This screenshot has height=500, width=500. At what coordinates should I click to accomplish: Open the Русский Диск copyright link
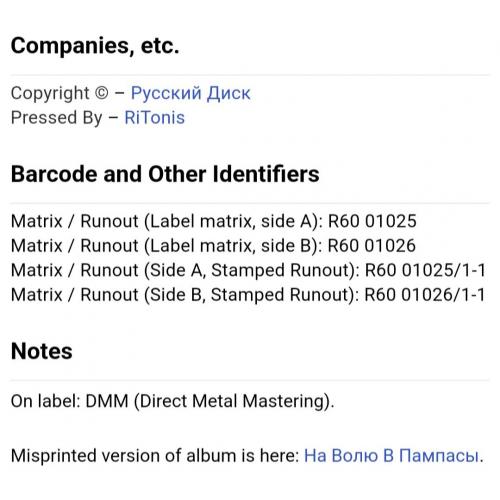click(x=190, y=93)
